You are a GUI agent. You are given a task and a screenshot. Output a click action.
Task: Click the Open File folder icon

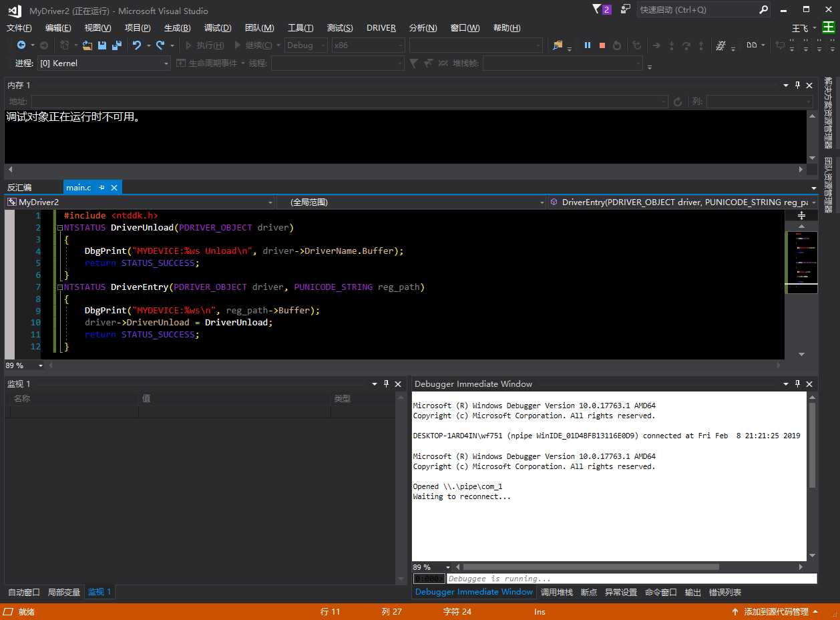(87, 45)
